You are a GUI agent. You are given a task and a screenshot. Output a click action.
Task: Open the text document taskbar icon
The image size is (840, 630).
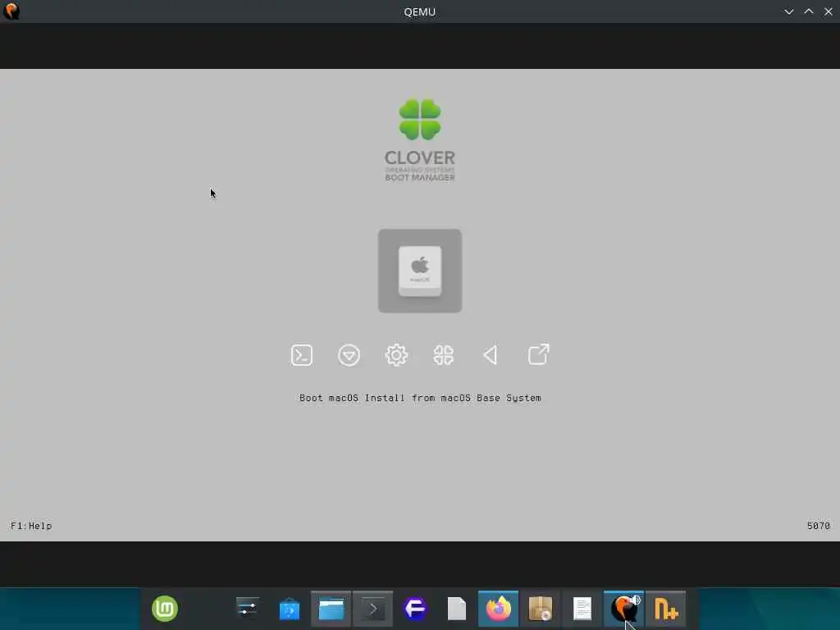point(582,609)
